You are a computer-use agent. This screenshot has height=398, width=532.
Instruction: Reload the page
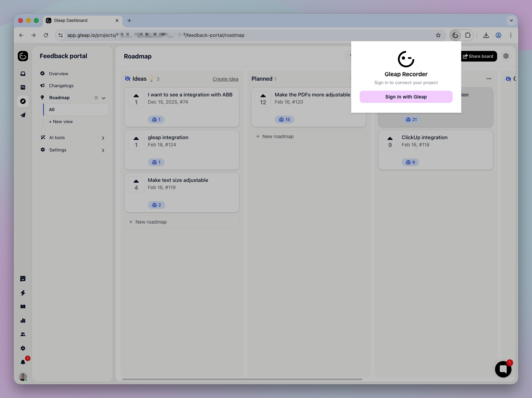(x=46, y=35)
